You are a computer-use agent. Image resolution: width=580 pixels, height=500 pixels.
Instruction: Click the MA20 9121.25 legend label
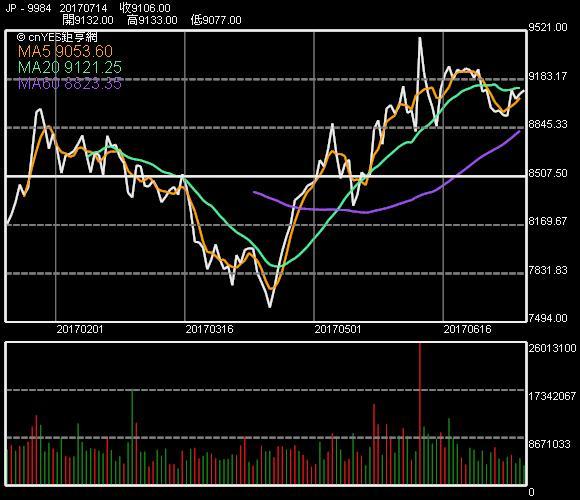pyautogui.click(x=70, y=68)
